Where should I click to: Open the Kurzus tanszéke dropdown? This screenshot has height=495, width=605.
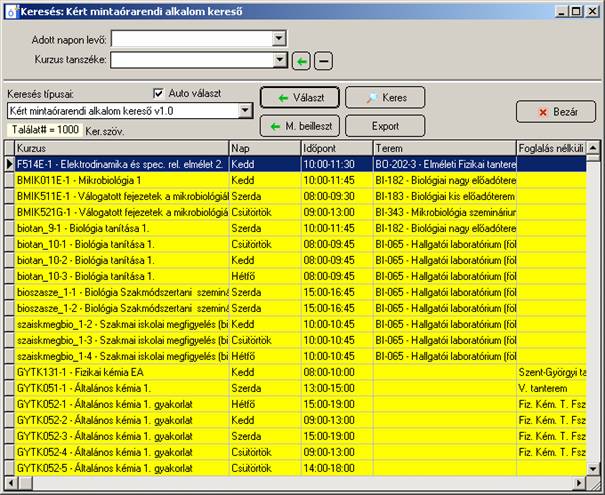tap(279, 60)
